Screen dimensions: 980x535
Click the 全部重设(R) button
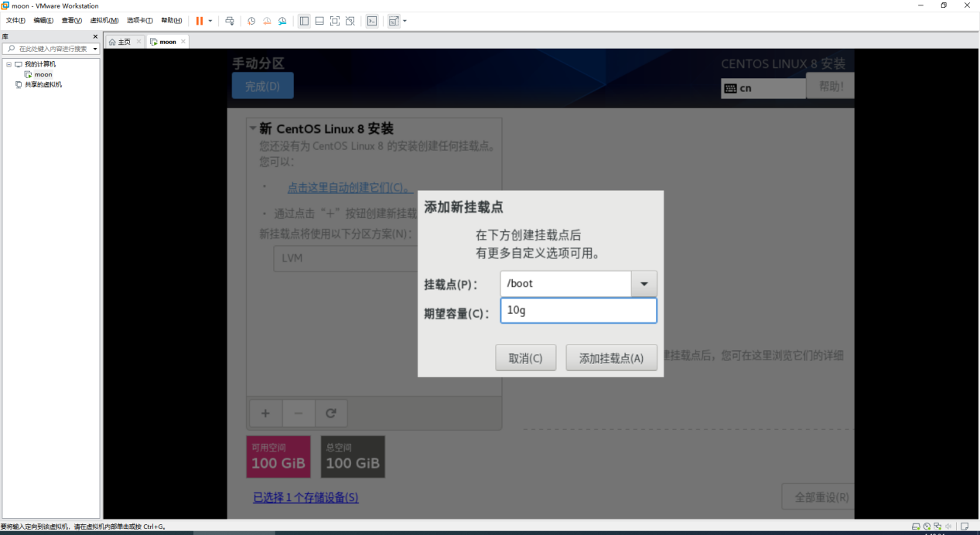818,497
